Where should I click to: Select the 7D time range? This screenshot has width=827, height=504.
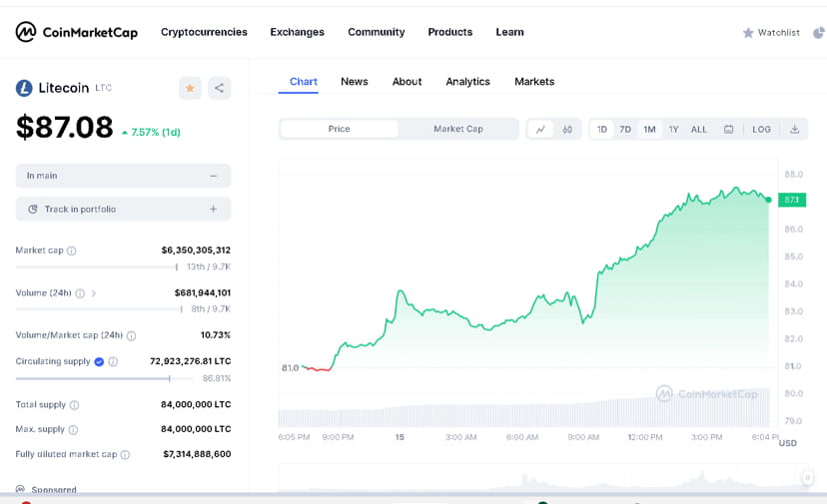625,129
